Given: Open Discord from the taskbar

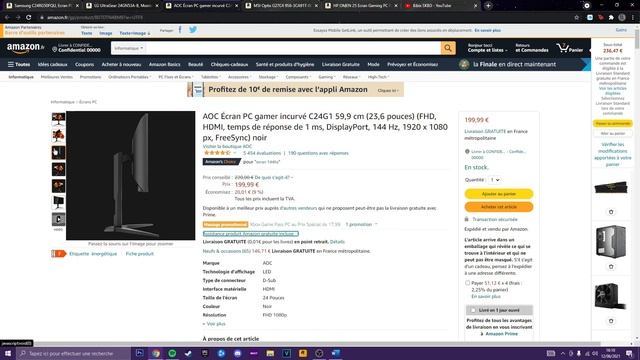Looking at the screenshot, I should coord(238,353).
